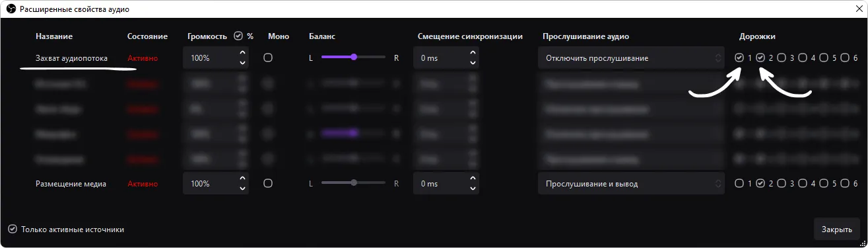
Task: Click the 100% volume field of Размещение медиа
Action: (210, 183)
